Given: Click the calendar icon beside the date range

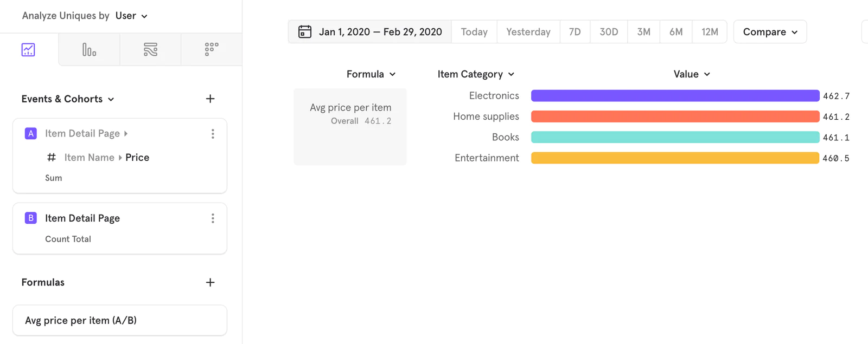Looking at the screenshot, I should pos(304,31).
